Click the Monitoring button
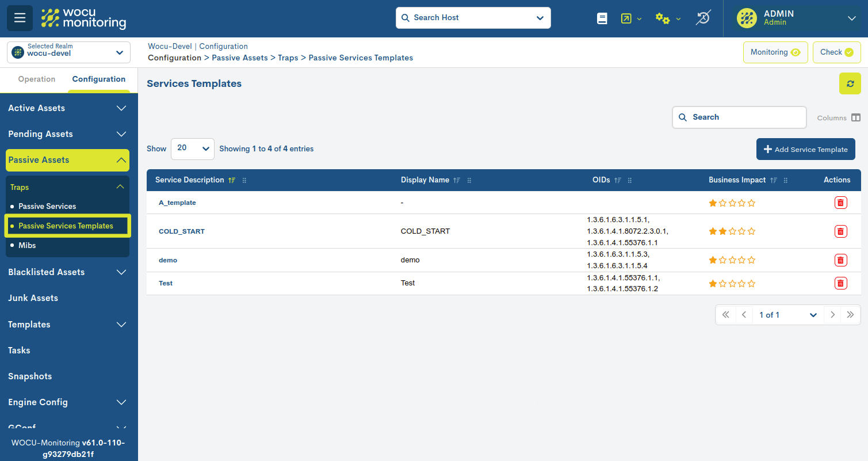 tap(775, 52)
